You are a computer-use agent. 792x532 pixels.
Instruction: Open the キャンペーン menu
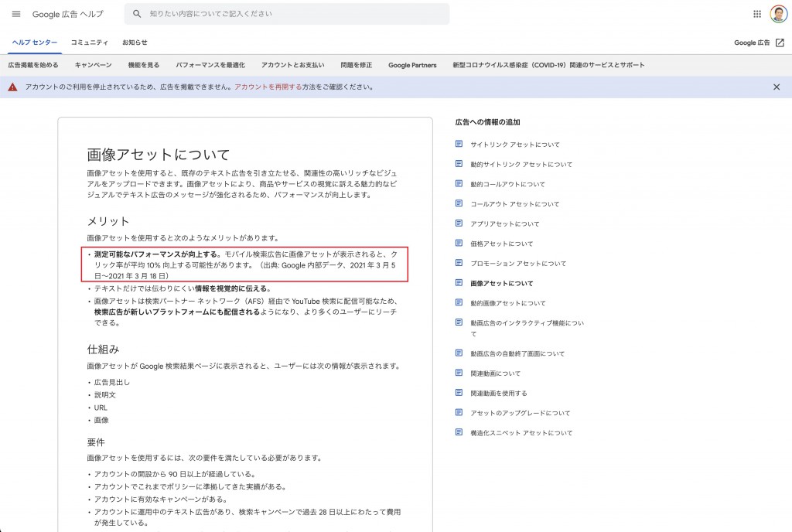click(94, 65)
